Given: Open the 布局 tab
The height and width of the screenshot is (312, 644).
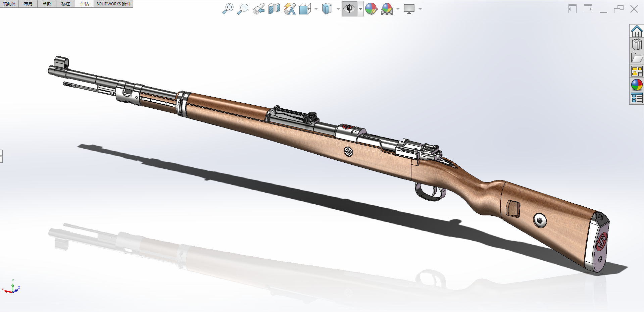Looking at the screenshot, I should (28, 4).
